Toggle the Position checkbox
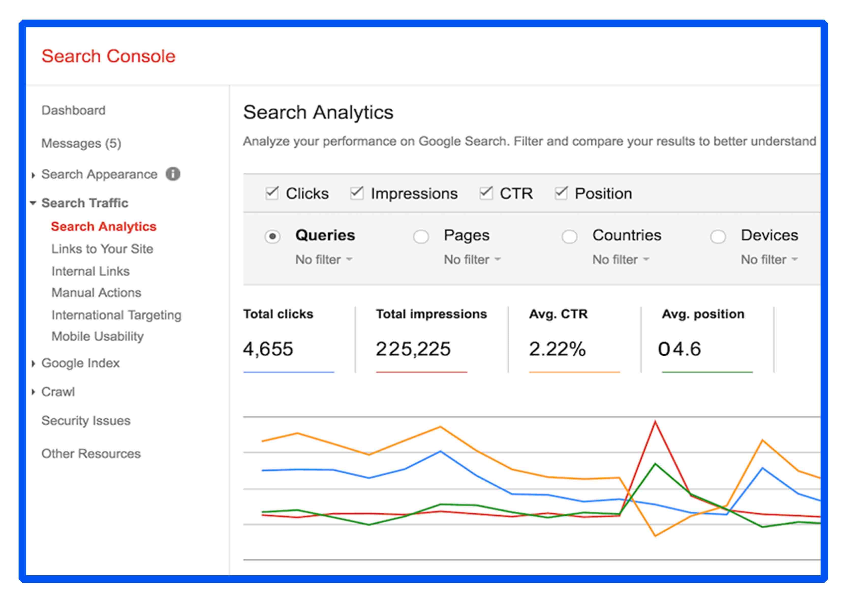Screen dimensions: 847x616 point(561,193)
